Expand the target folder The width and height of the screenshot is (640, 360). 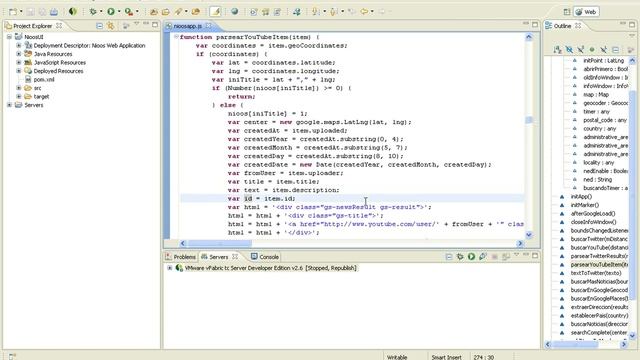coord(19,97)
